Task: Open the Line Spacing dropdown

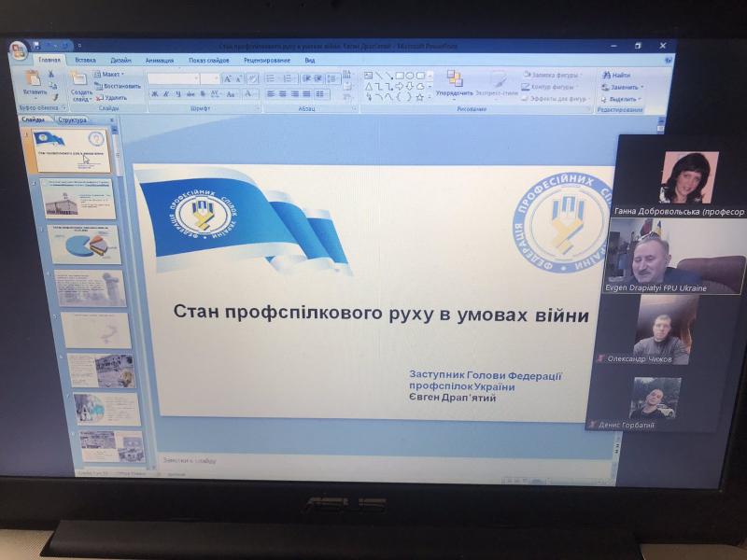Action: [x=333, y=78]
